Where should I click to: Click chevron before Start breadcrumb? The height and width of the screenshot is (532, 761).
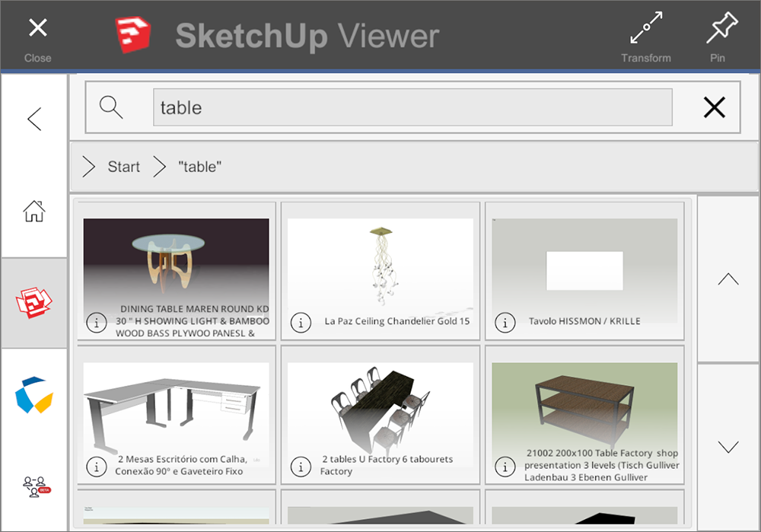88,167
